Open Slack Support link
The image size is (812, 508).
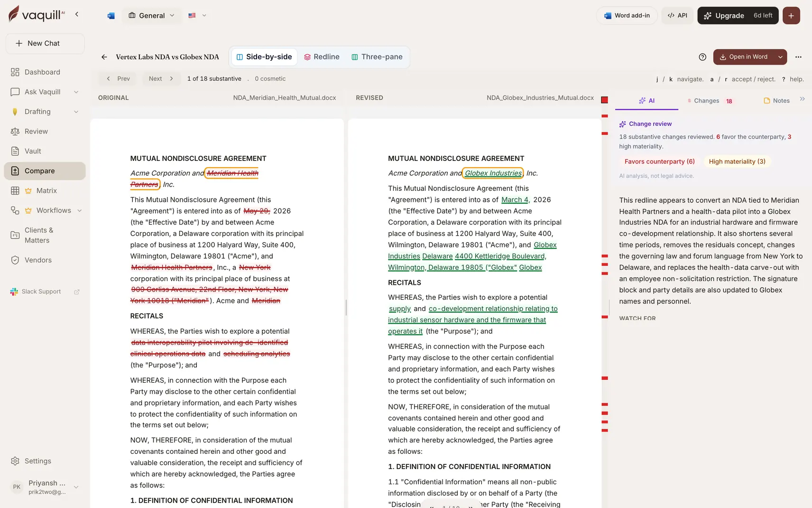(x=41, y=292)
